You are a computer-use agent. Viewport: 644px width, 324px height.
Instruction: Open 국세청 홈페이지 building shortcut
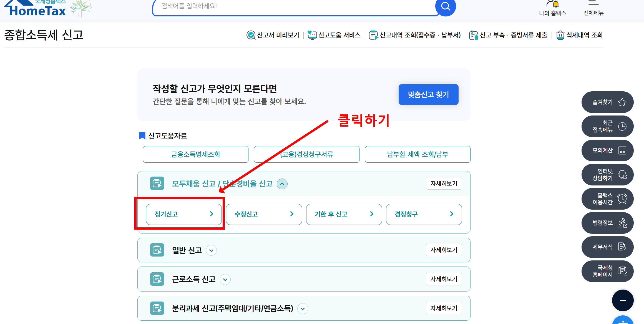pyautogui.click(x=607, y=271)
